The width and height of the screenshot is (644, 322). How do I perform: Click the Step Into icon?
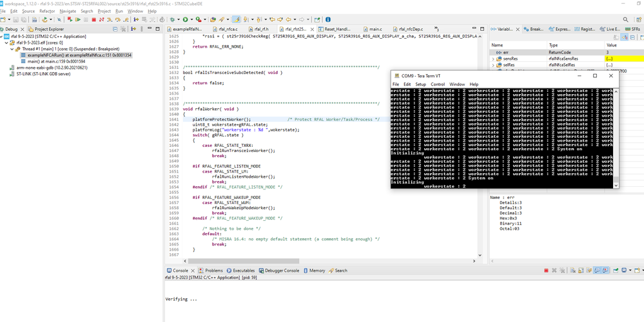[109, 19]
